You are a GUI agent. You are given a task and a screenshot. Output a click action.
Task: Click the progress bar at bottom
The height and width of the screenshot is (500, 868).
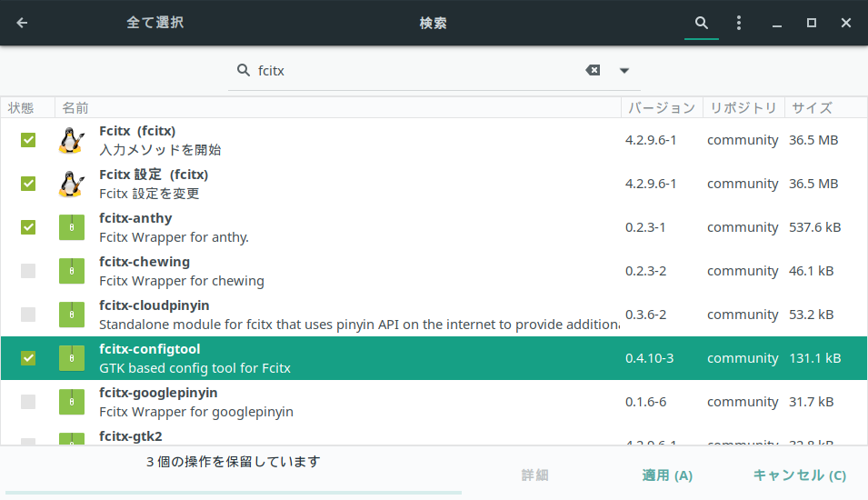click(233, 492)
